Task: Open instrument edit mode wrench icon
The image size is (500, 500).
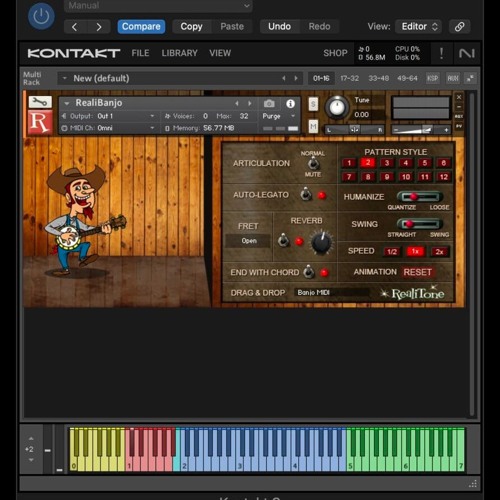Action: coord(40,102)
